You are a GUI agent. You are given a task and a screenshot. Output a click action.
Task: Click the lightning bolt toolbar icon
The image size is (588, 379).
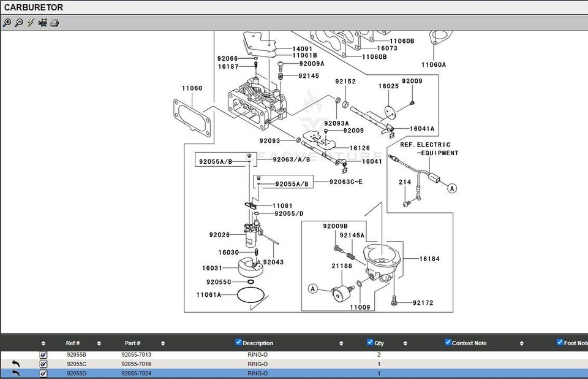31,23
